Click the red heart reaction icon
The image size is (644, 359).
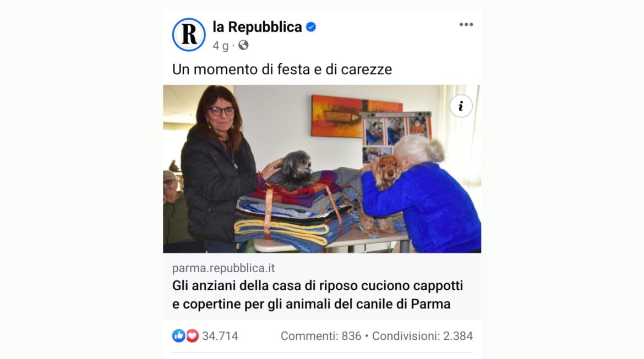pyautogui.click(x=192, y=335)
